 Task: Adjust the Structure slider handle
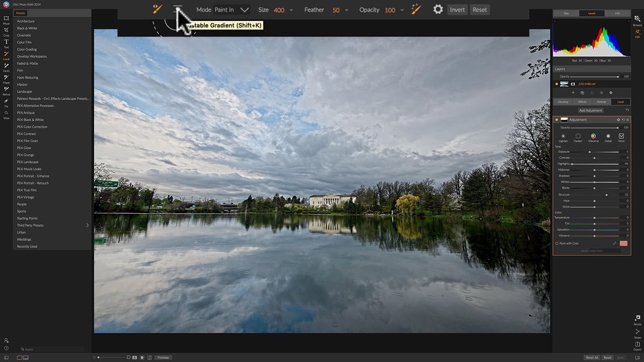(606, 195)
